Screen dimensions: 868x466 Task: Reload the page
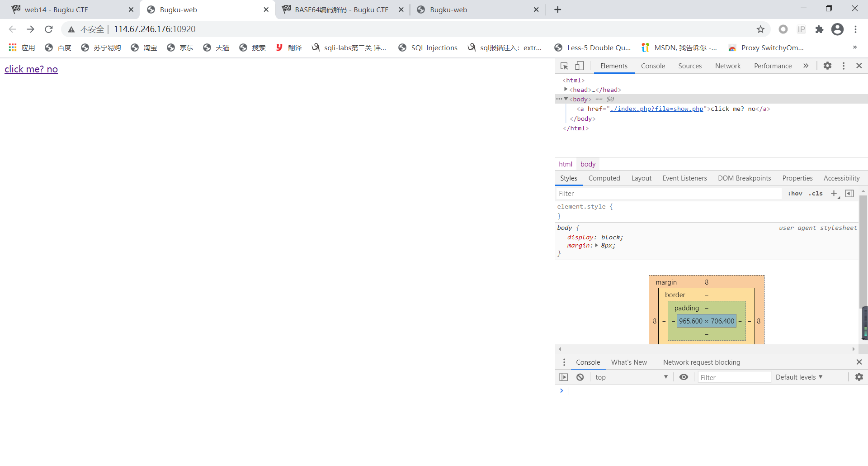click(49, 29)
